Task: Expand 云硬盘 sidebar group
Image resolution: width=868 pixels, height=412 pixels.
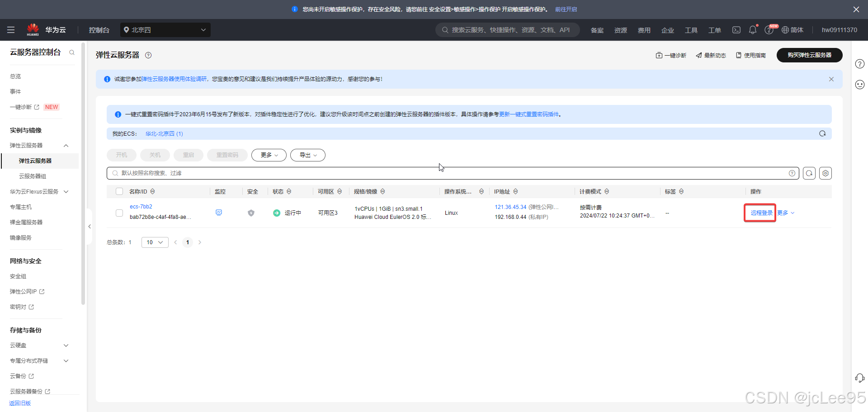Action: pos(66,346)
